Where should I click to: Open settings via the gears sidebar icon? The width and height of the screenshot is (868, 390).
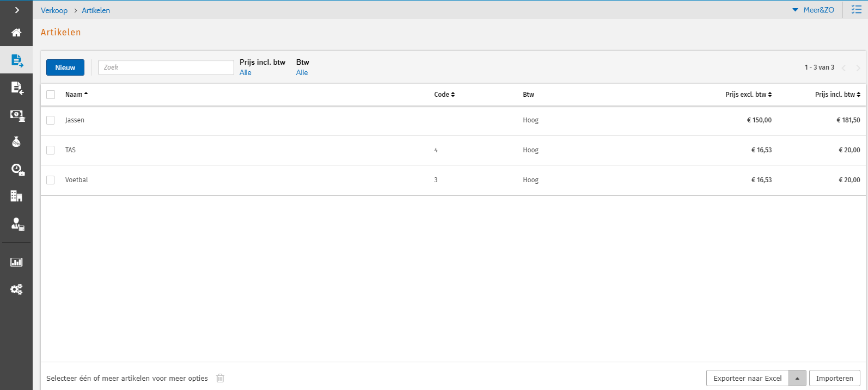click(x=16, y=289)
